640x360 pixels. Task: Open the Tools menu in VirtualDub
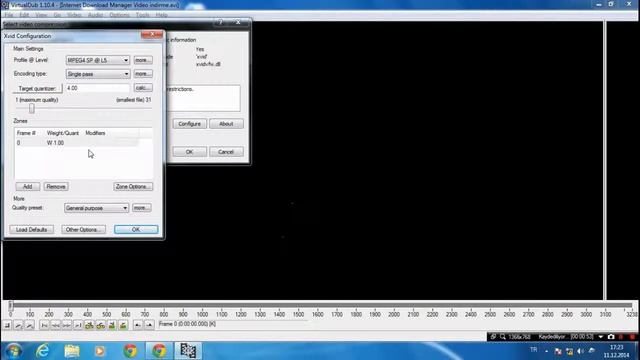tap(142, 15)
